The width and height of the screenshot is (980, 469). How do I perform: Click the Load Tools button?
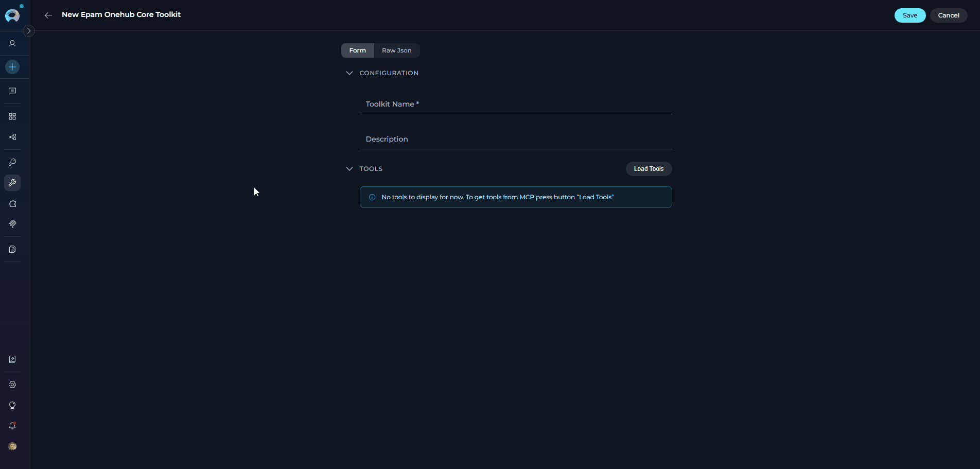click(649, 169)
